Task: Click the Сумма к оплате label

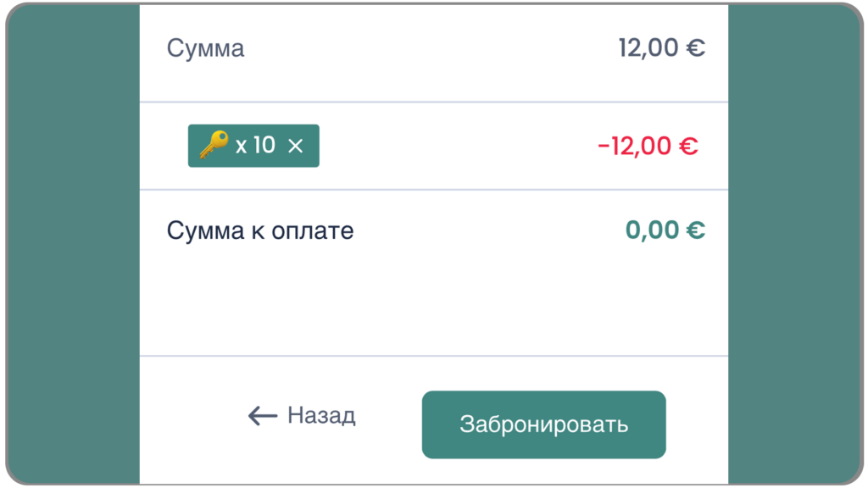Action: [x=259, y=230]
